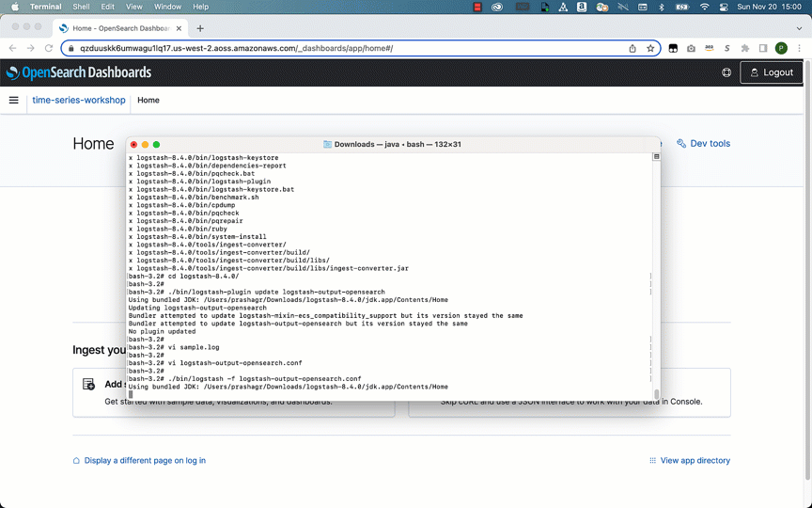Click the OpenSearch Dashboards logo
The height and width of the screenshot is (508, 812).
coord(79,72)
